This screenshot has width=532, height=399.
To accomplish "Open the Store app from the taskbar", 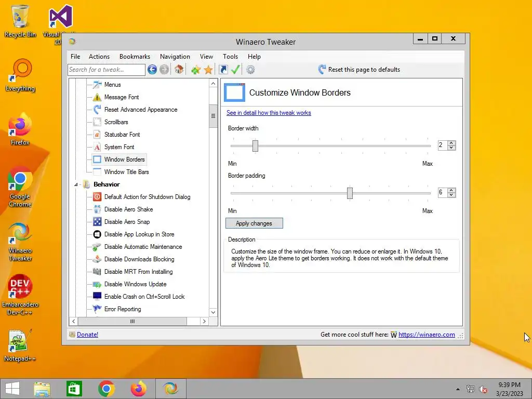I will 74,389.
